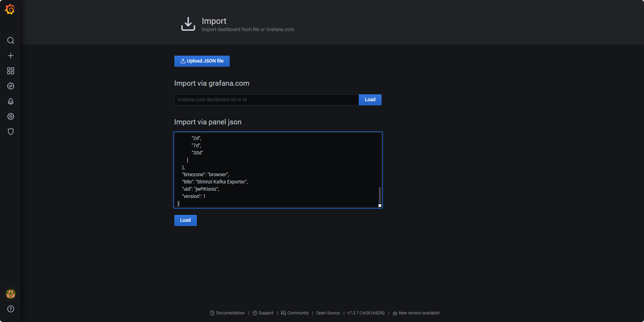Click the "Strimzi Kafka Exporter" title line in JSON
Screen dimensions: 644x322
coord(215,182)
